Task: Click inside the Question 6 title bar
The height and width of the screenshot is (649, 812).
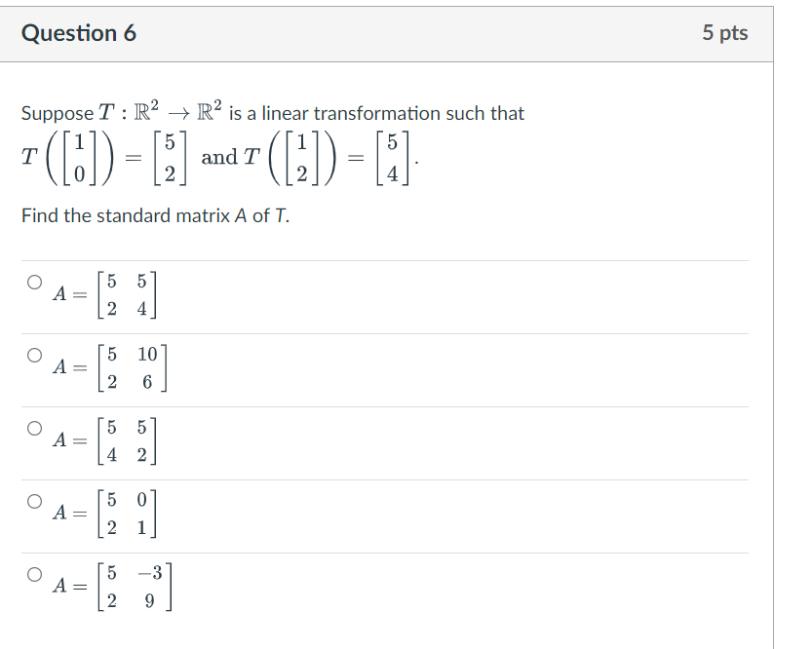Action: pos(390,32)
